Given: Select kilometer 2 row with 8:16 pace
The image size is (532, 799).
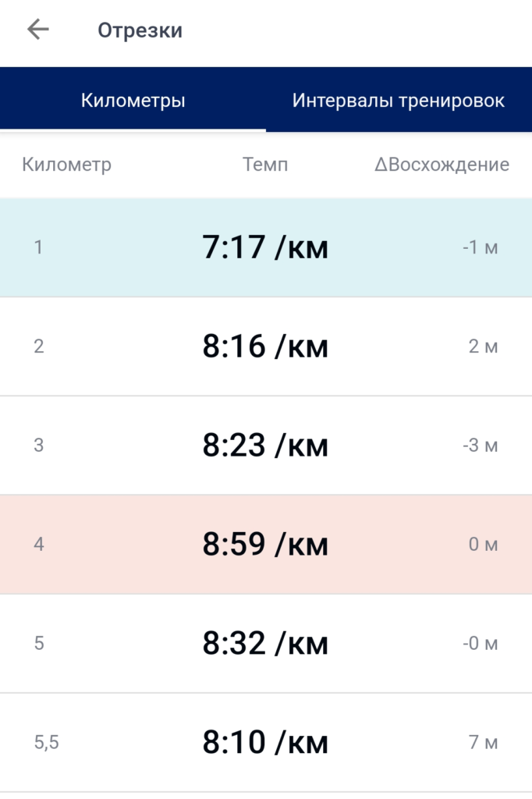Looking at the screenshot, I should coord(266,346).
